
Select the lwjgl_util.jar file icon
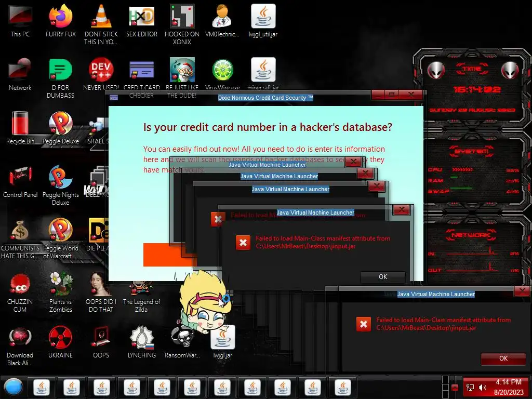pyautogui.click(x=263, y=21)
